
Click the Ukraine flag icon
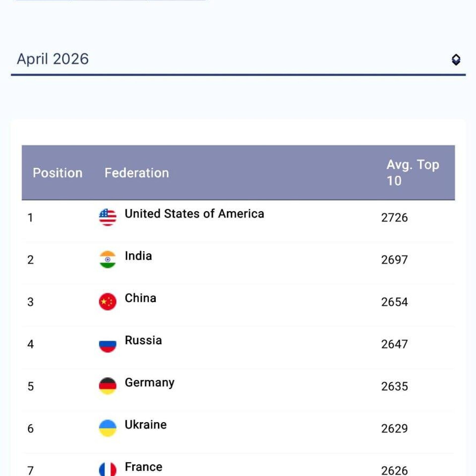(108, 428)
